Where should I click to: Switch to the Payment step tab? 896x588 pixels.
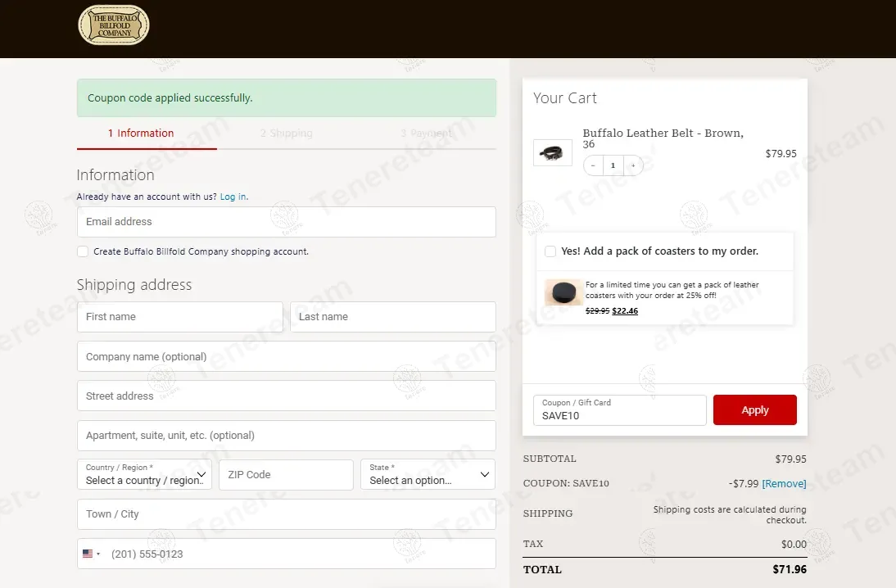pos(426,133)
